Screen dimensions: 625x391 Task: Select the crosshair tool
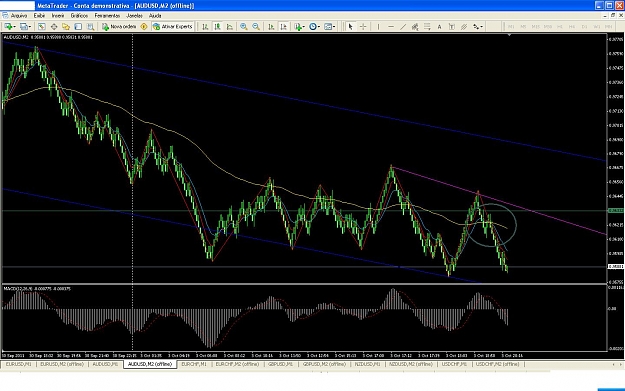[363, 26]
